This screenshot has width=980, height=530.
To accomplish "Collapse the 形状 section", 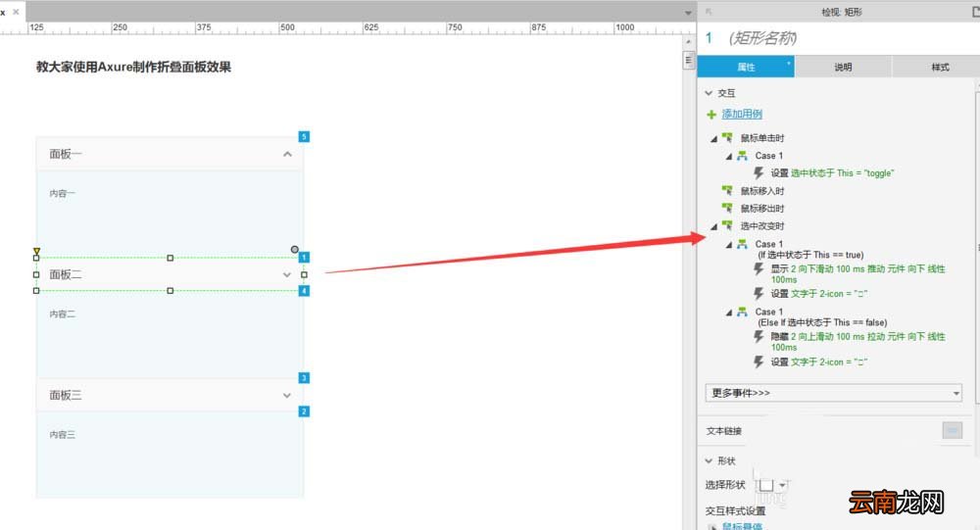I will coord(709,460).
